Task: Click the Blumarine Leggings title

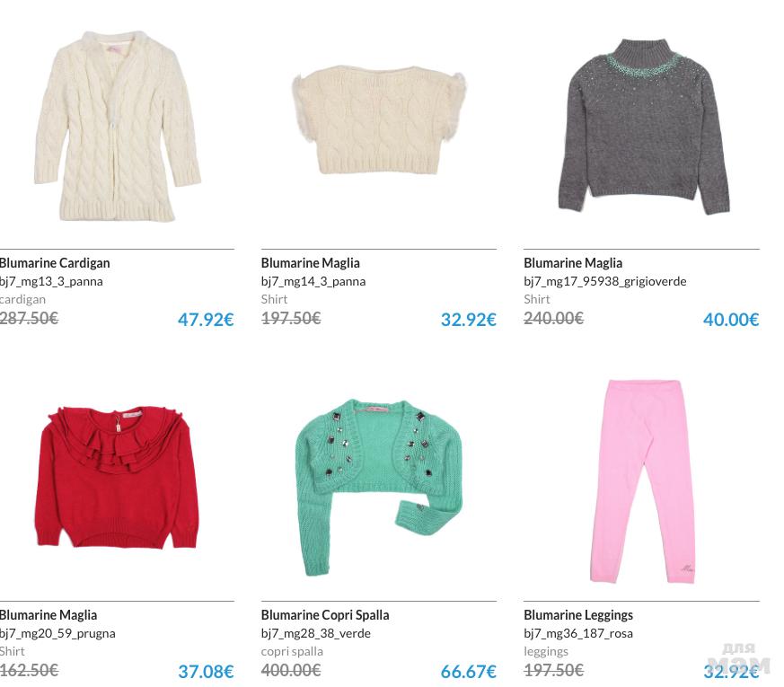Action: 578,615
